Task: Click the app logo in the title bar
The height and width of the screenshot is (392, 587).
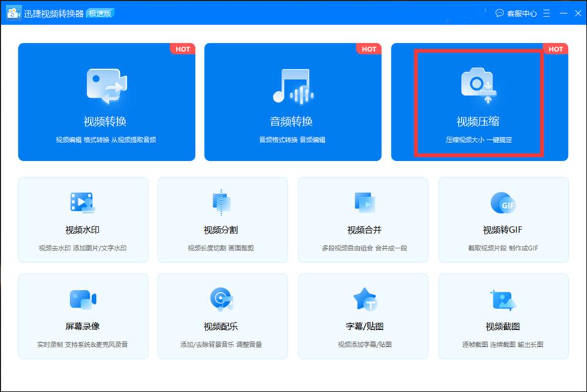Action: pyautogui.click(x=13, y=12)
